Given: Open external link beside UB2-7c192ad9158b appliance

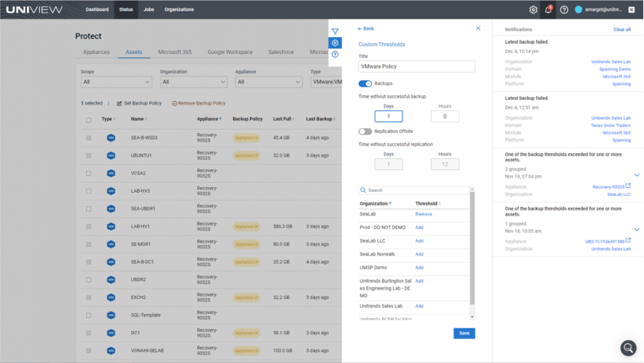Looking at the screenshot, I should tap(628, 241).
